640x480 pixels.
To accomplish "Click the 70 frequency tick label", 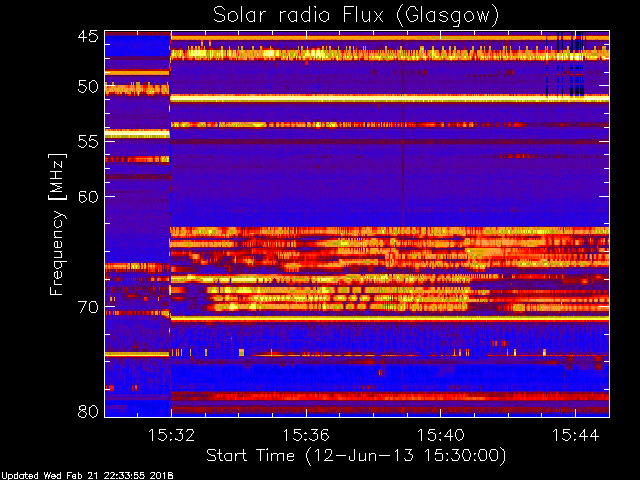I will click(x=88, y=307).
